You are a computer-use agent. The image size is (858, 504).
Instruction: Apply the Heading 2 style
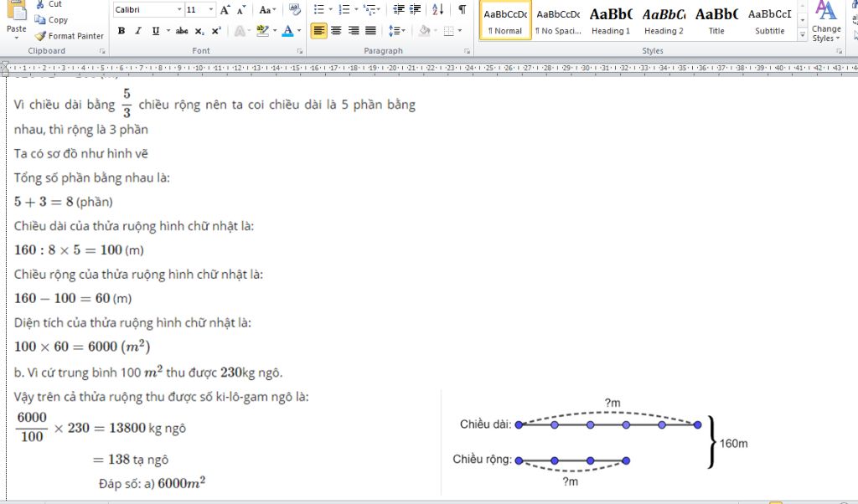click(x=664, y=20)
